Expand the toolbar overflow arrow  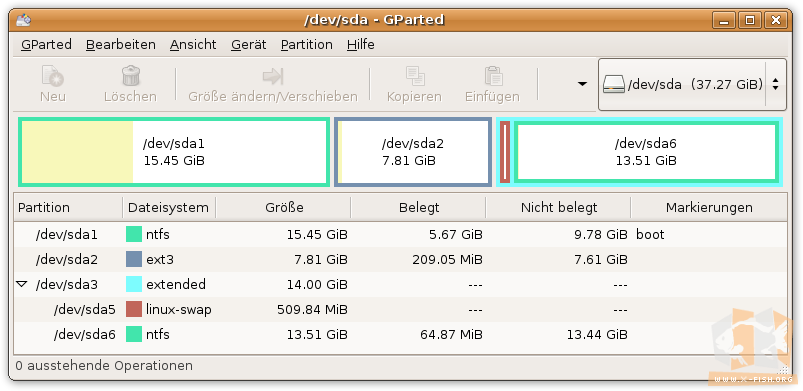[x=582, y=84]
